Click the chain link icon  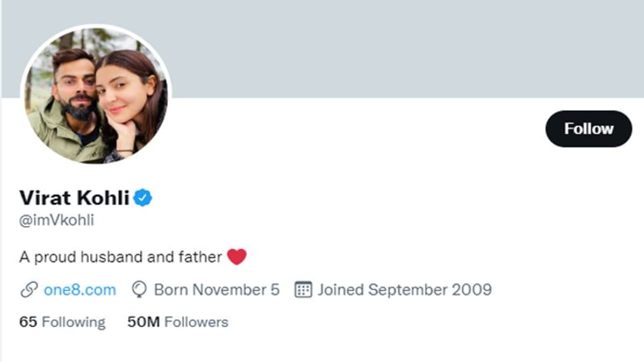[x=29, y=290]
